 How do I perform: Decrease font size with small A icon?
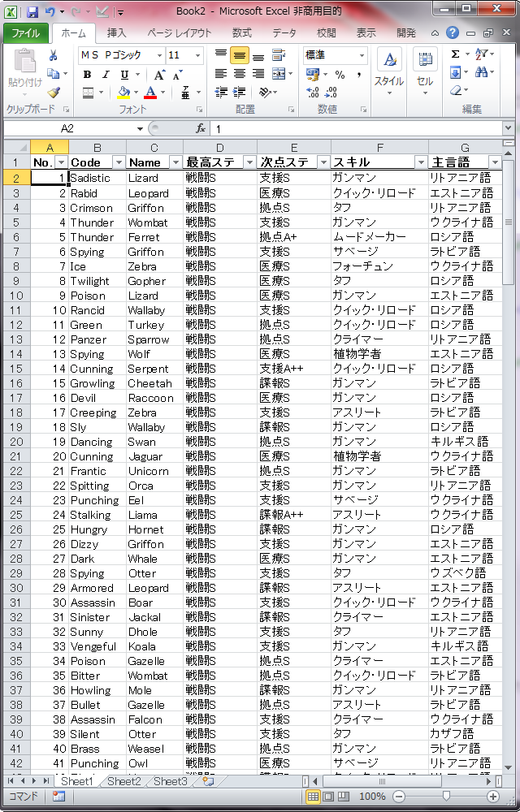tap(178, 75)
